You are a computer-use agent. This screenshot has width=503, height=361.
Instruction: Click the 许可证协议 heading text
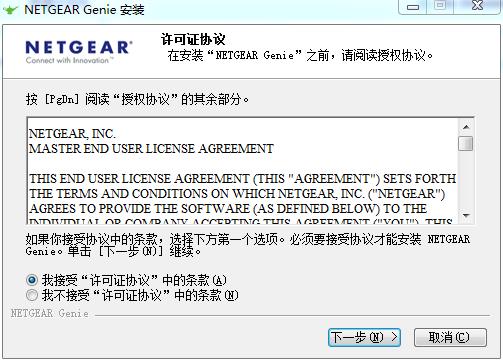(x=193, y=39)
